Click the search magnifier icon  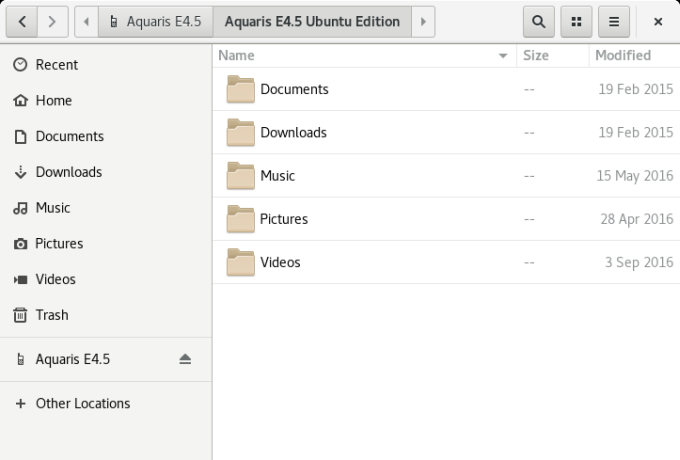(539, 21)
